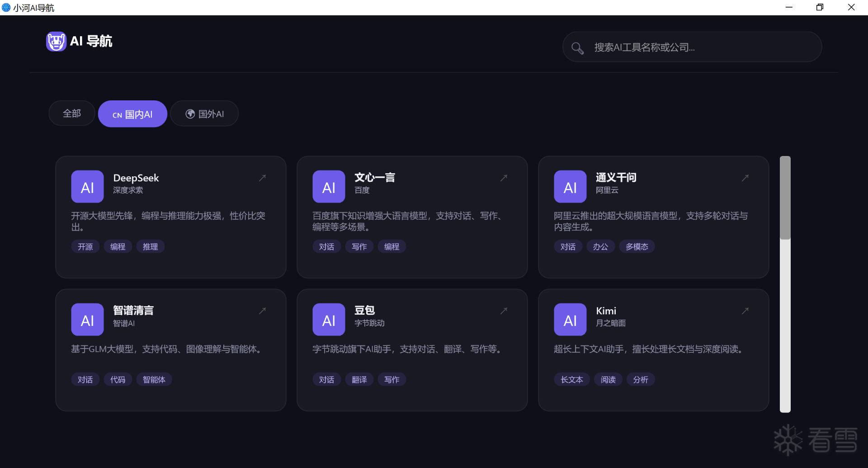868x468 pixels.
Task: Click the 长文本 tag on Kimi
Action: tap(572, 379)
